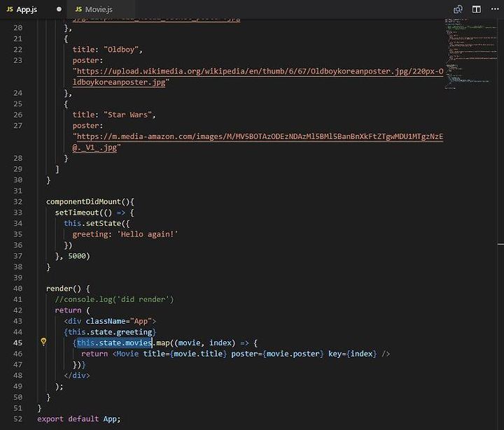504x430 pixels.
Task: Open the Movie.js tab
Action: 94,9
